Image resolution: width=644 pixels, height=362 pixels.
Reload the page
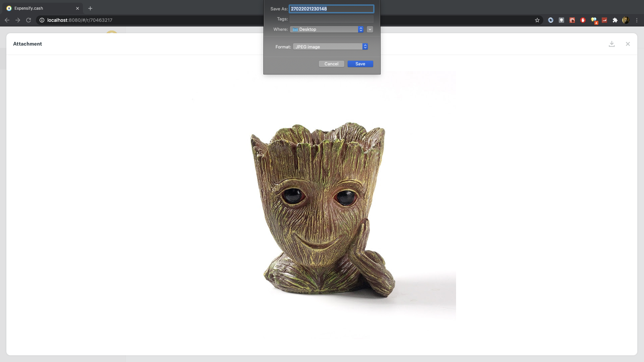click(x=29, y=20)
